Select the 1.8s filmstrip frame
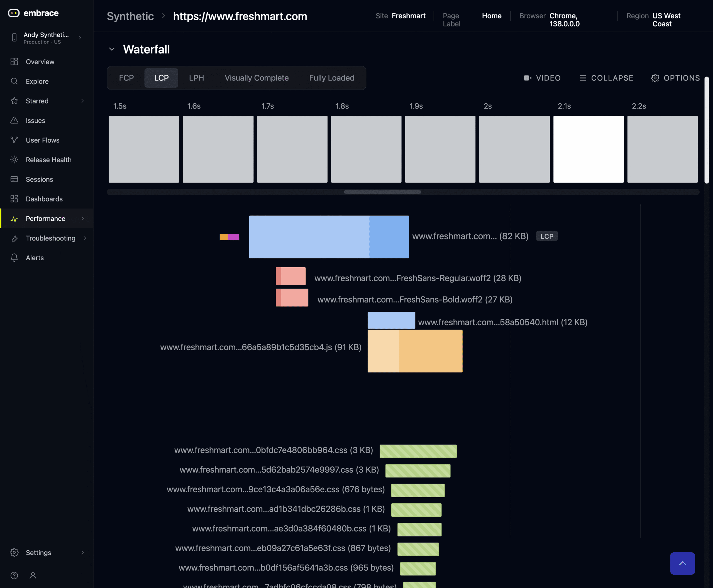713x588 pixels. coord(366,149)
